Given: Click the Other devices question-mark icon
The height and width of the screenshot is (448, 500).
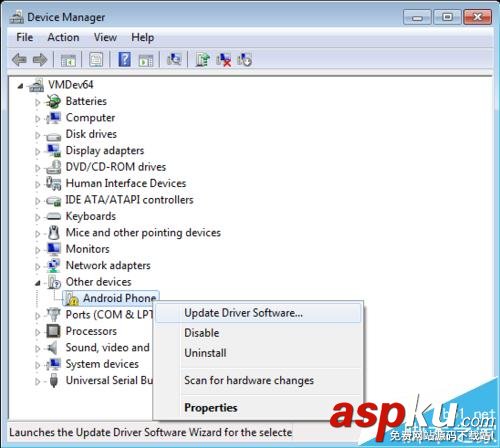Looking at the screenshot, I should [54, 282].
